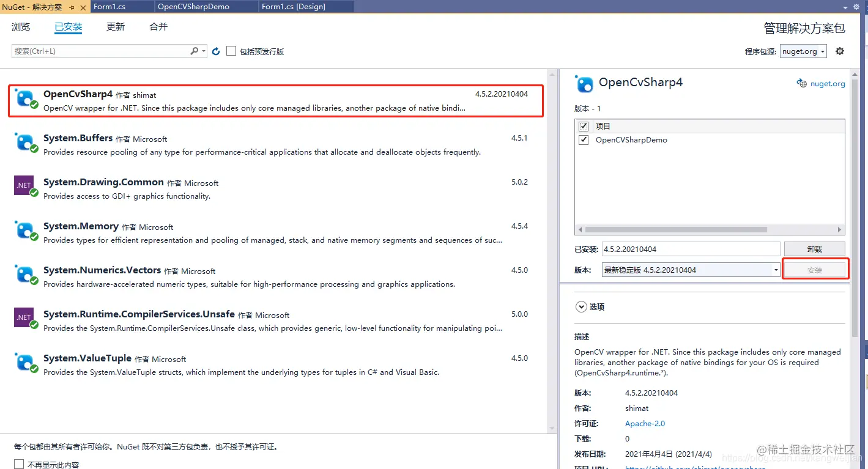
Task: Click the magnifier search icon
Action: (195, 51)
